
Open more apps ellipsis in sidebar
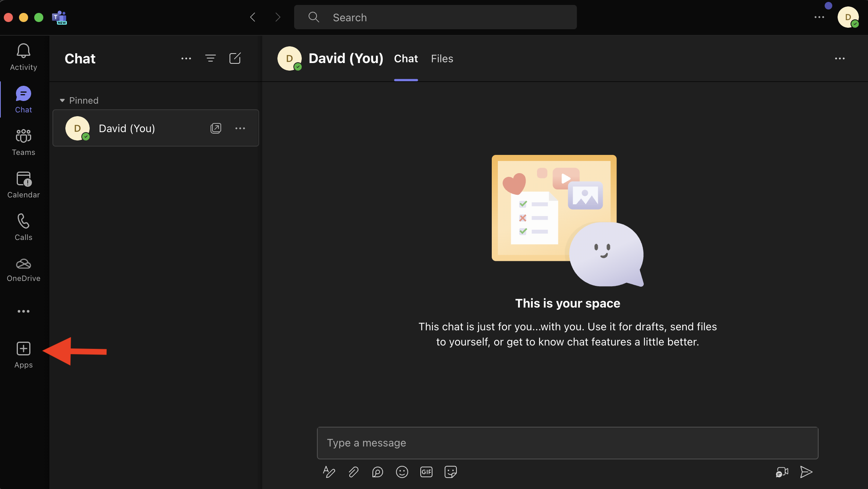point(24,311)
